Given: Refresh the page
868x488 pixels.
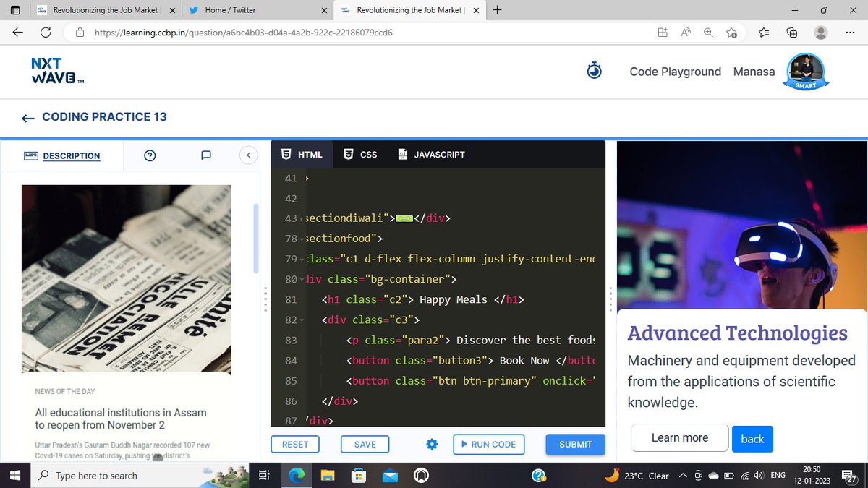Looking at the screenshot, I should pos(46,33).
